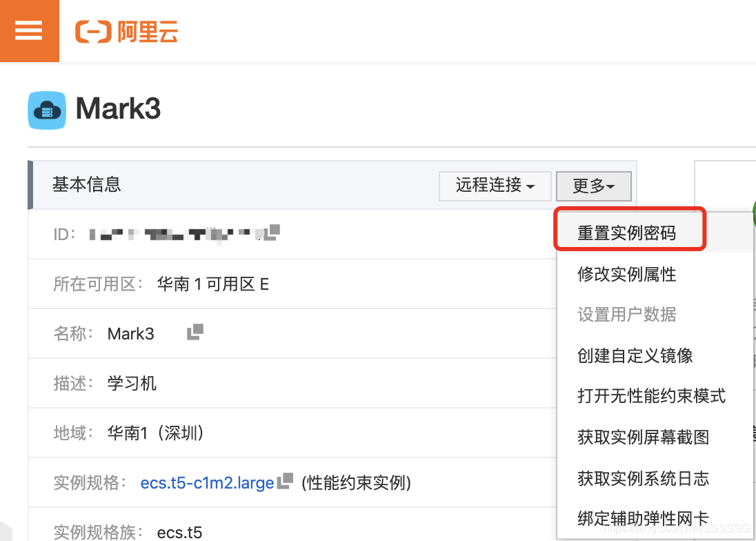Click the Mark3 page title
This screenshot has width=756, height=541.
(118, 108)
